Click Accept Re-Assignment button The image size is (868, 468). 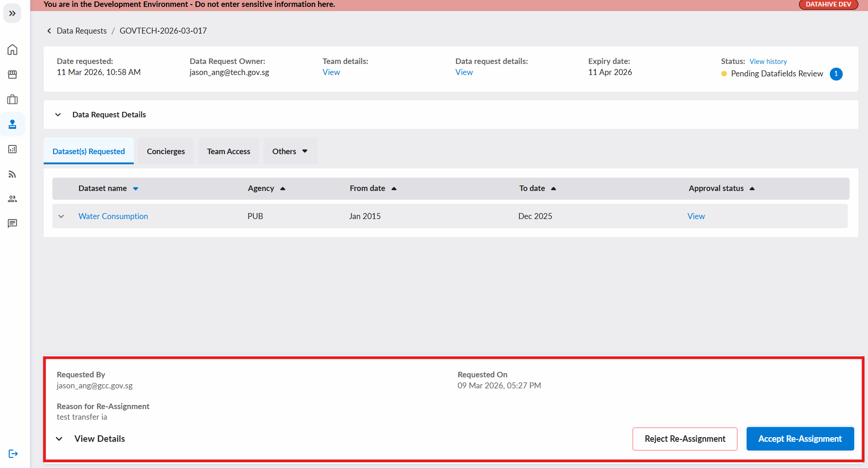tap(800, 439)
